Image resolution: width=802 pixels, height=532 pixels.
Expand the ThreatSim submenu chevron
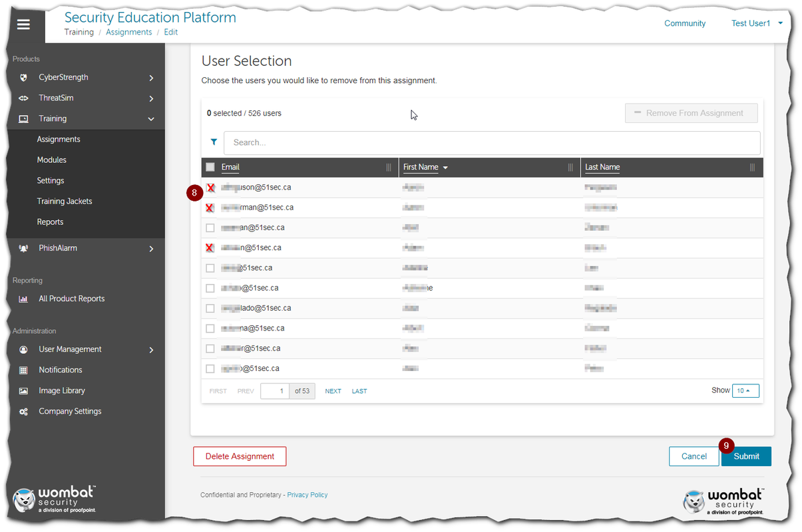(x=152, y=99)
